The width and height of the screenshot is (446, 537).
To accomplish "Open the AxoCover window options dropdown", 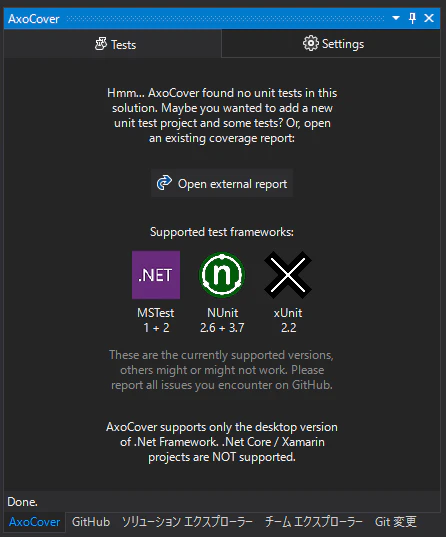I will coord(396,18).
